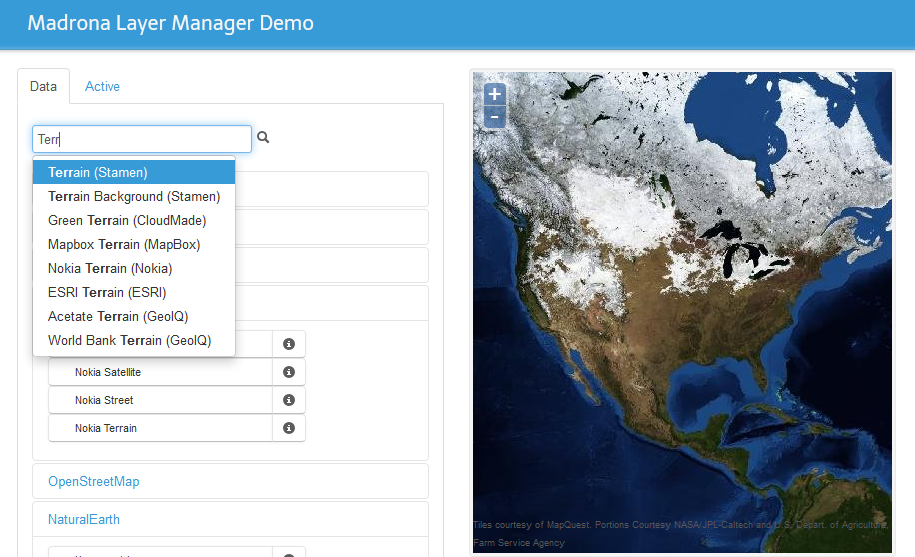This screenshot has width=915, height=557.
Task: Choose World Bank Terrain (GeoIQ) suggestion
Action: (x=134, y=340)
